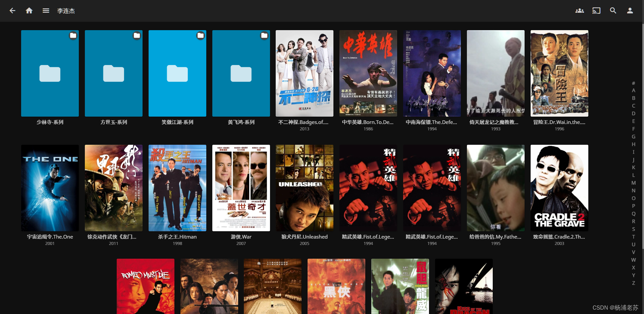
Task: Click the 黄飞鸿-系列 title text
Action: tap(241, 122)
